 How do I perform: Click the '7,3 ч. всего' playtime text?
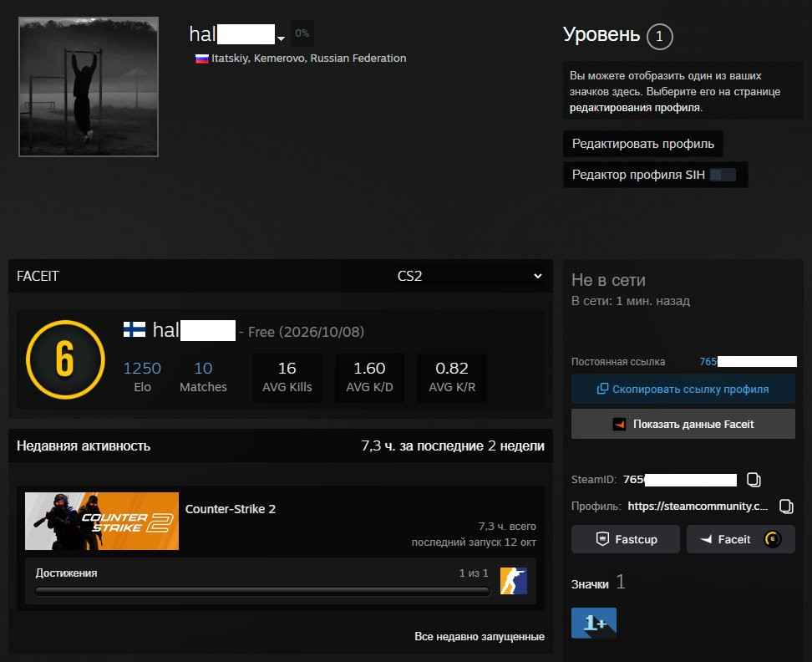(507, 527)
